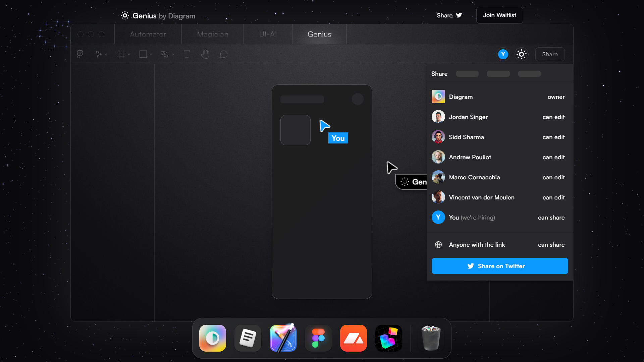
Task: Expand the shape tool dropdown chevron
Action: [151, 54]
